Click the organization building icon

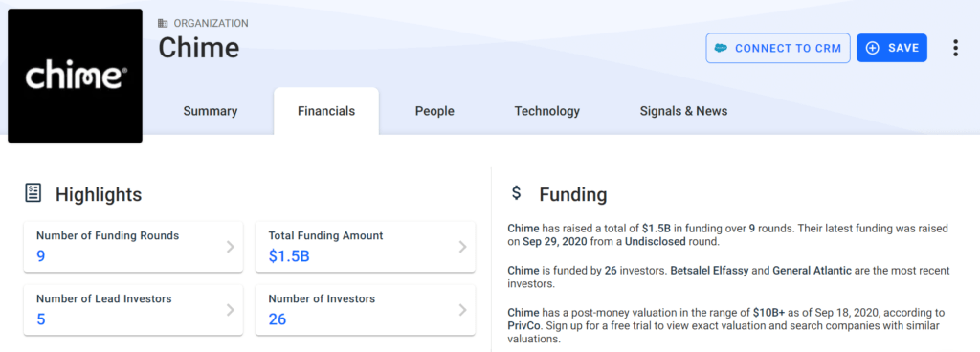[x=163, y=23]
